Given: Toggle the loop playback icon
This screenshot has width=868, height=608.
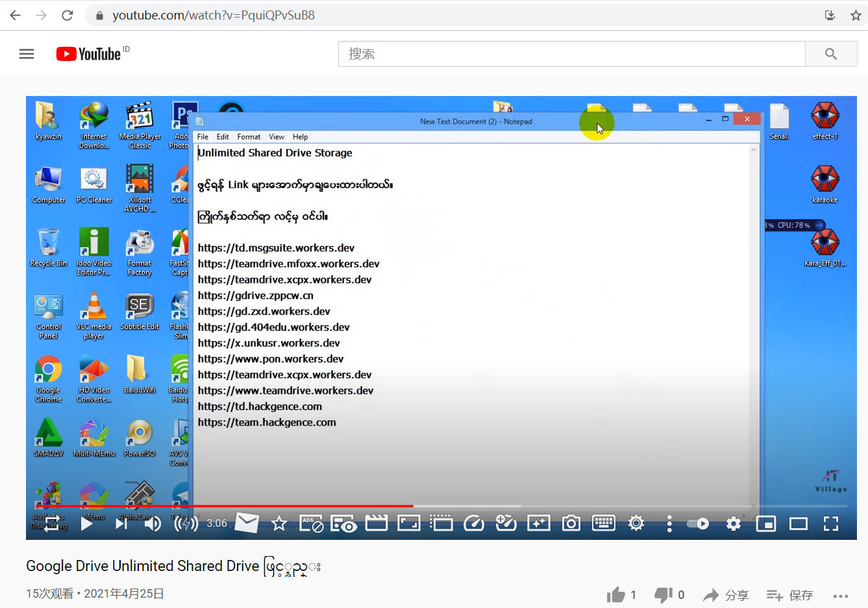Looking at the screenshot, I should click(53, 523).
